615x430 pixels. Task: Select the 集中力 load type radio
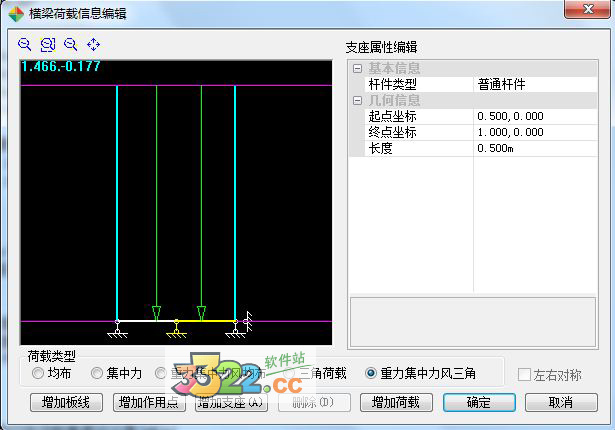(96, 373)
